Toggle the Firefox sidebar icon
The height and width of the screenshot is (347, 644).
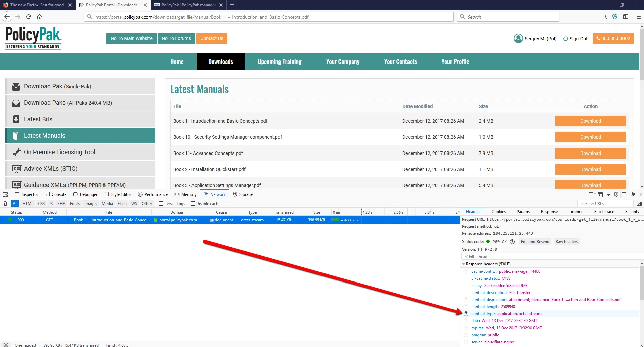[x=626, y=17]
